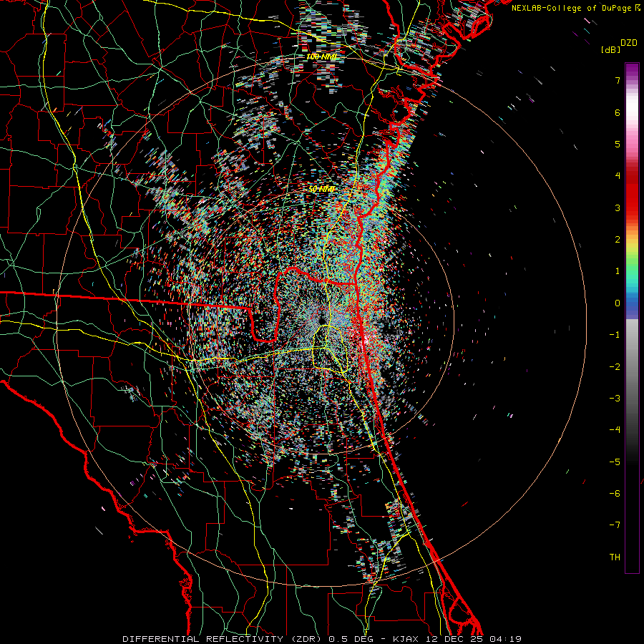Viewport: 644px width, 644px height.
Task: Select the DZD product label
Action: pos(629,43)
